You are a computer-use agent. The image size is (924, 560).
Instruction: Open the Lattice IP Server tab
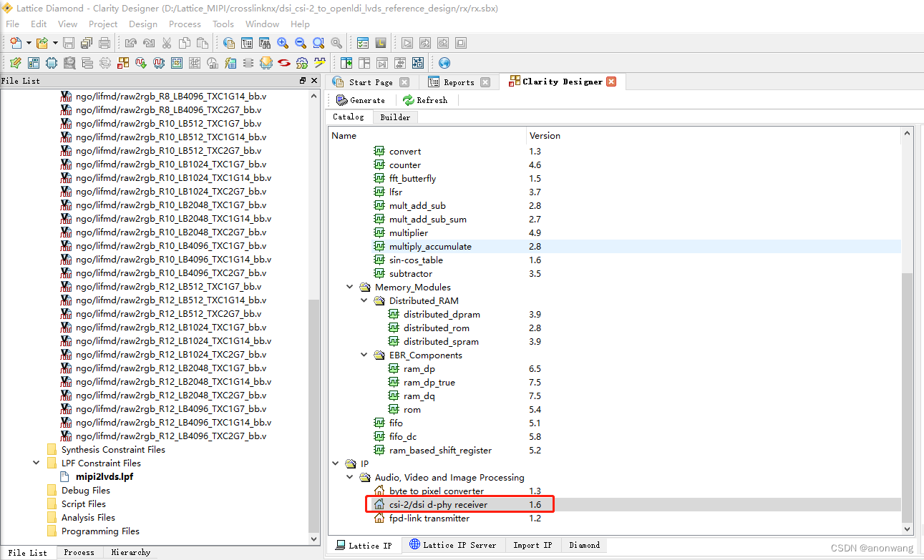pos(453,545)
